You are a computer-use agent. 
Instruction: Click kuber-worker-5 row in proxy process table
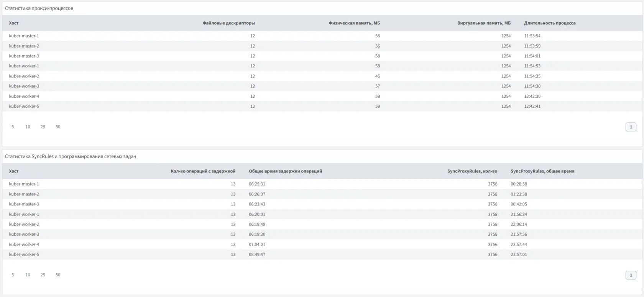coord(24,106)
